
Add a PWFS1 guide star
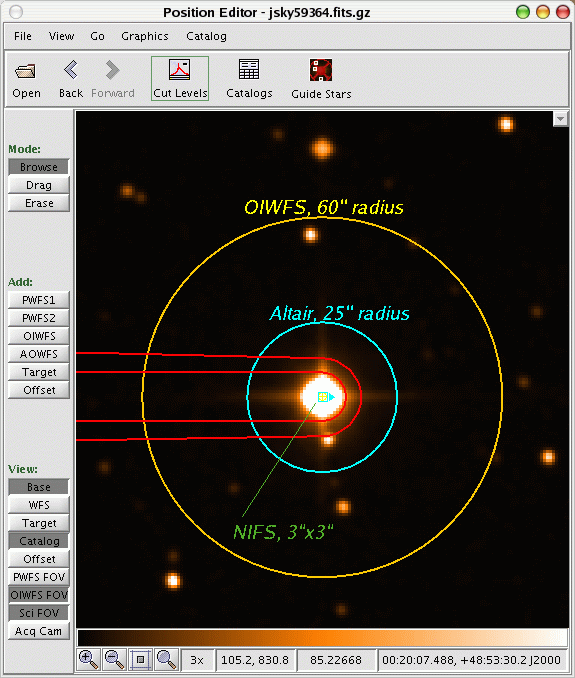38,300
